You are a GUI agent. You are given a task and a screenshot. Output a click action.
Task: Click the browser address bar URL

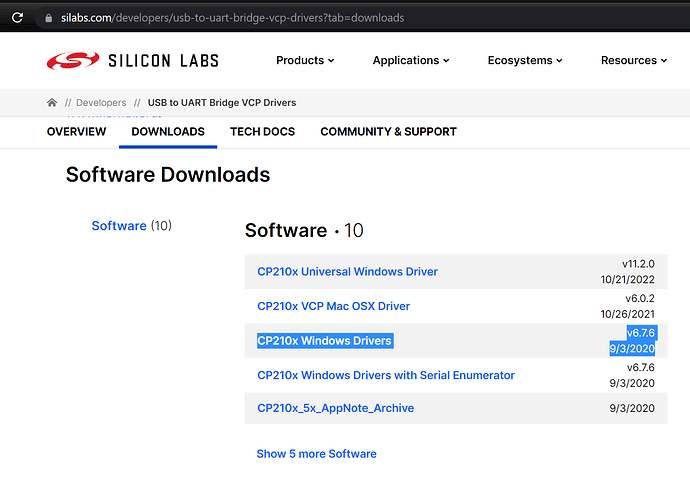click(x=232, y=18)
